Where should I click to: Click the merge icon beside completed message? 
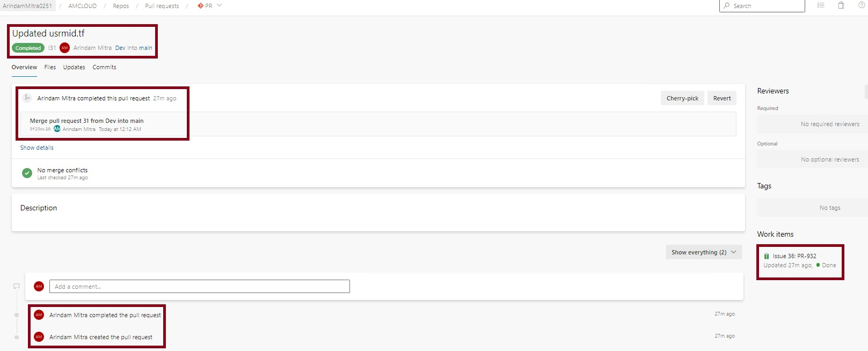click(x=27, y=98)
